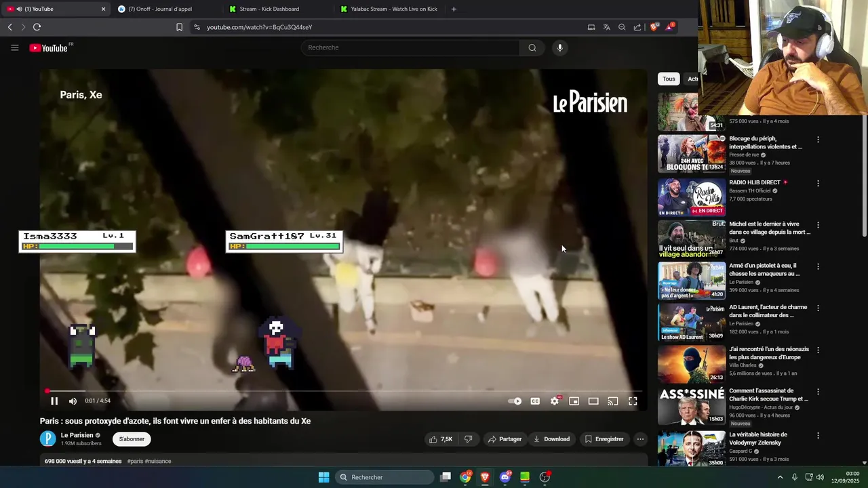The image size is (868, 488).
Task: Open options menu for AD Laurent video
Action: click(818, 308)
